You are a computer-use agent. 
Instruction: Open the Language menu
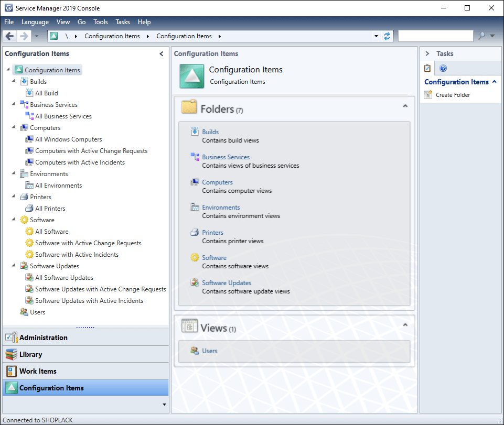35,22
